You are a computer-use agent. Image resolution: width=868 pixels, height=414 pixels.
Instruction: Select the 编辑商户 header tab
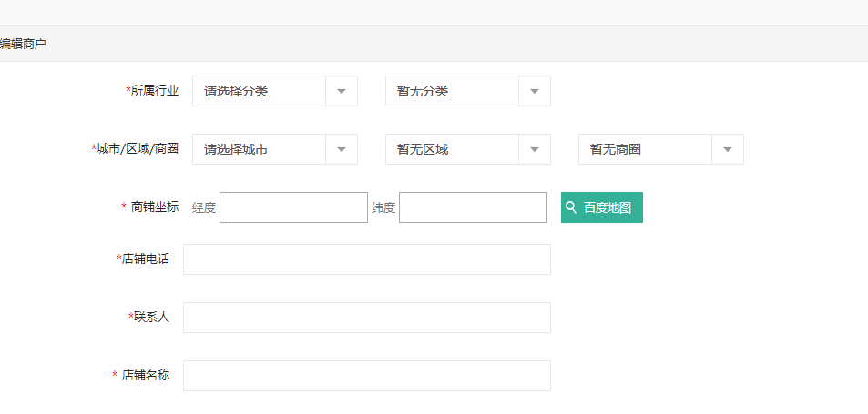pos(23,44)
